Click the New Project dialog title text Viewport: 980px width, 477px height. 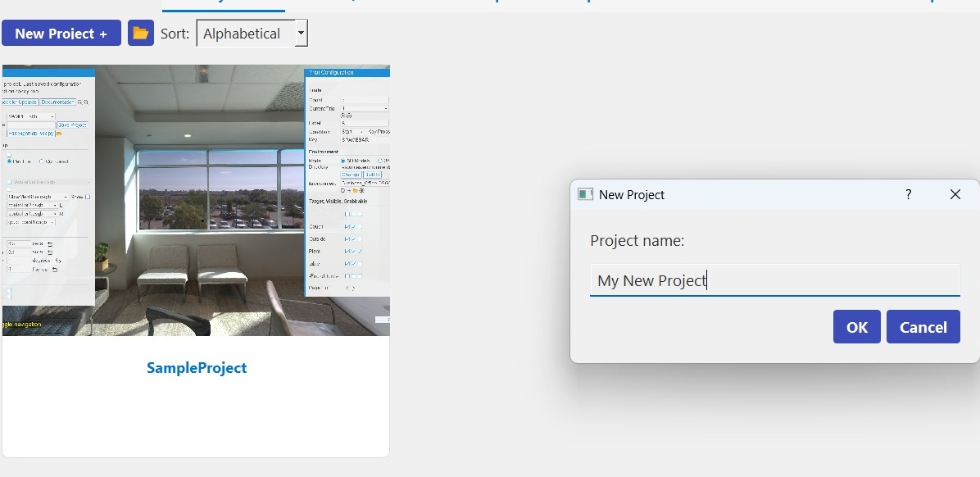[632, 194]
